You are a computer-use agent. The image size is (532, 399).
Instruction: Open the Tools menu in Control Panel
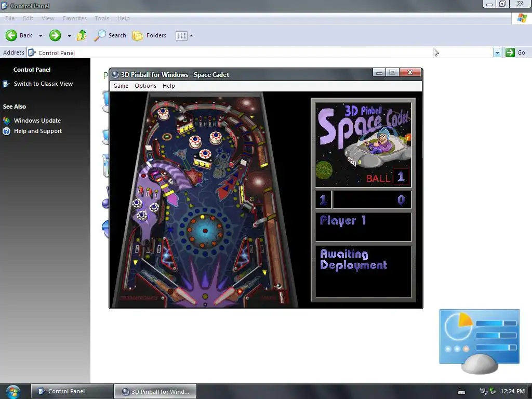[102, 18]
